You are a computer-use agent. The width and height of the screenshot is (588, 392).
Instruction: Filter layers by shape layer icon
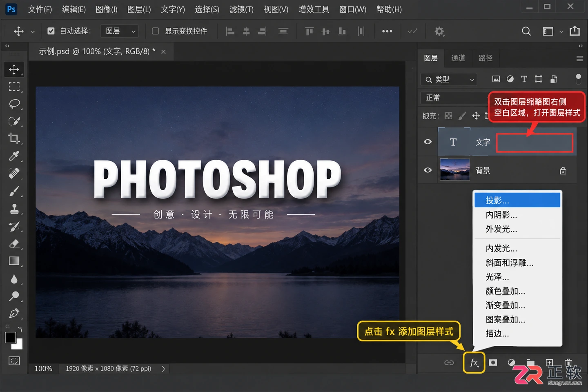pyautogui.click(x=539, y=79)
